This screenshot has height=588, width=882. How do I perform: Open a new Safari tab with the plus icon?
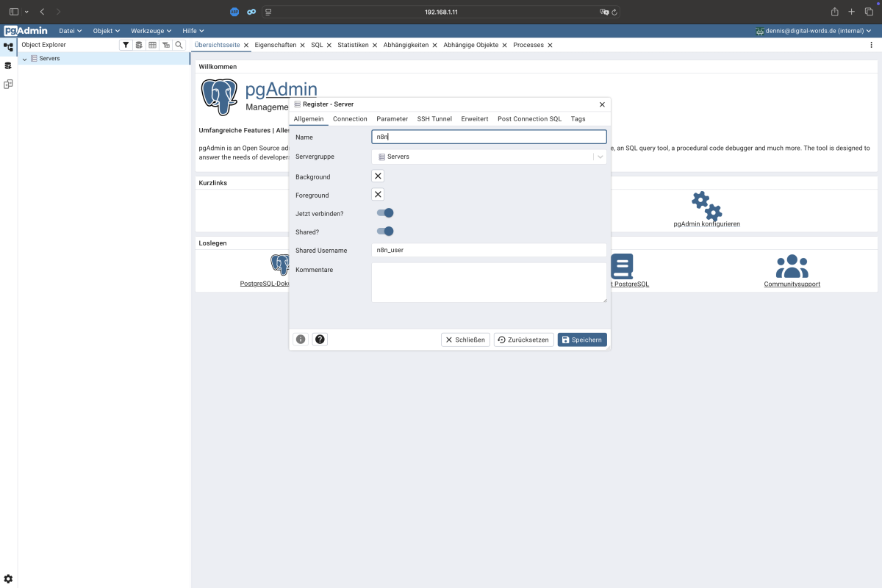coord(851,12)
